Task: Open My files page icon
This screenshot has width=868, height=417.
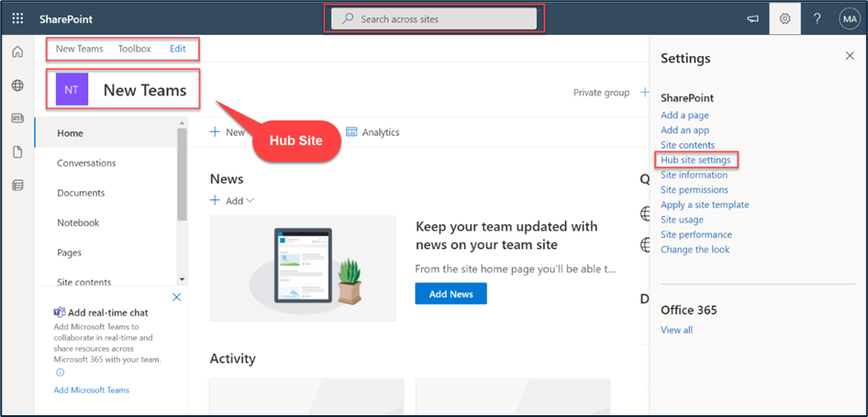Action: pyautogui.click(x=17, y=152)
